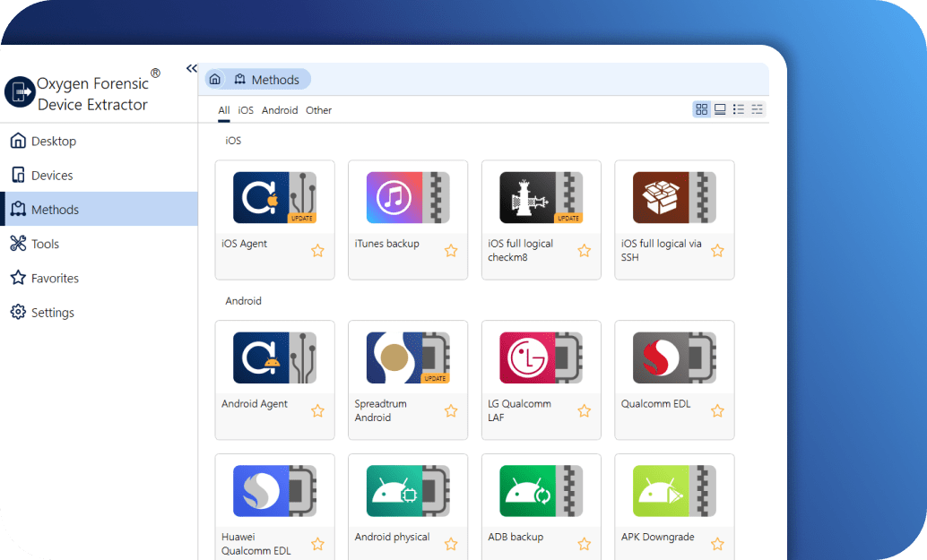Open the LG Qualcomm LAF method icon
This screenshot has width=927, height=560.
pos(541,358)
